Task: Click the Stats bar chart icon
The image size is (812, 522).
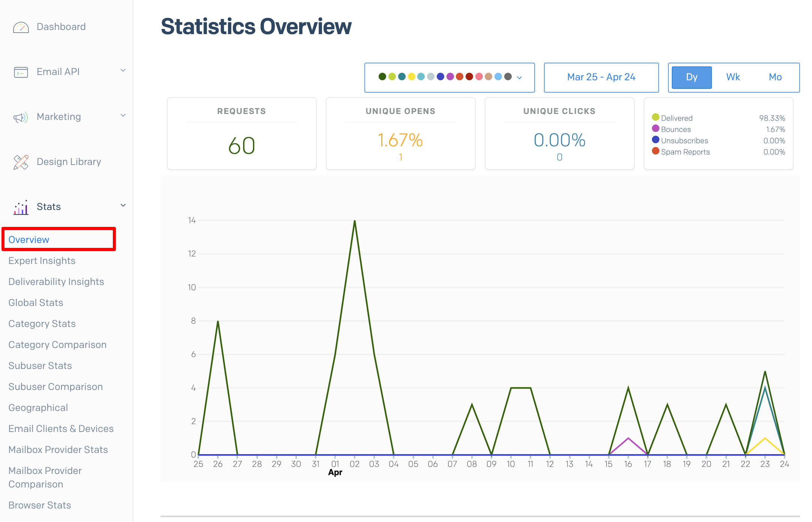Action: (20, 207)
